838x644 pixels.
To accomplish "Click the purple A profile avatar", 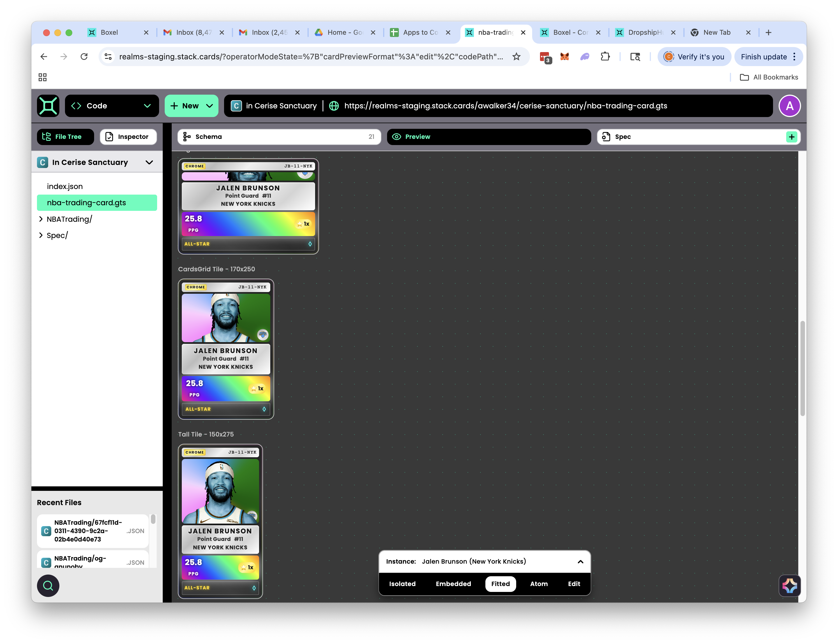I will click(x=789, y=106).
